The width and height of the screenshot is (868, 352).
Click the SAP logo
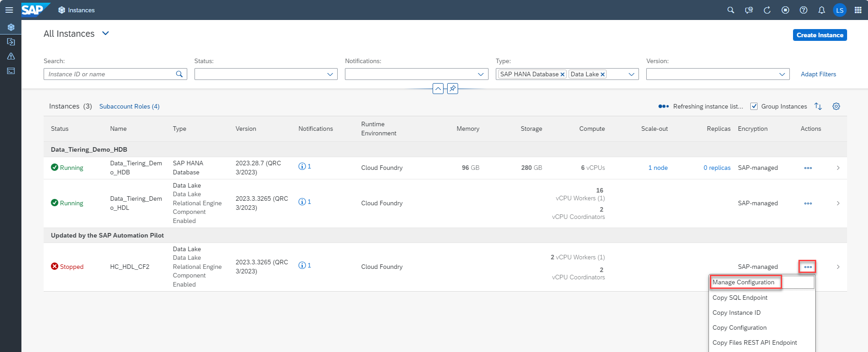(35, 10)
